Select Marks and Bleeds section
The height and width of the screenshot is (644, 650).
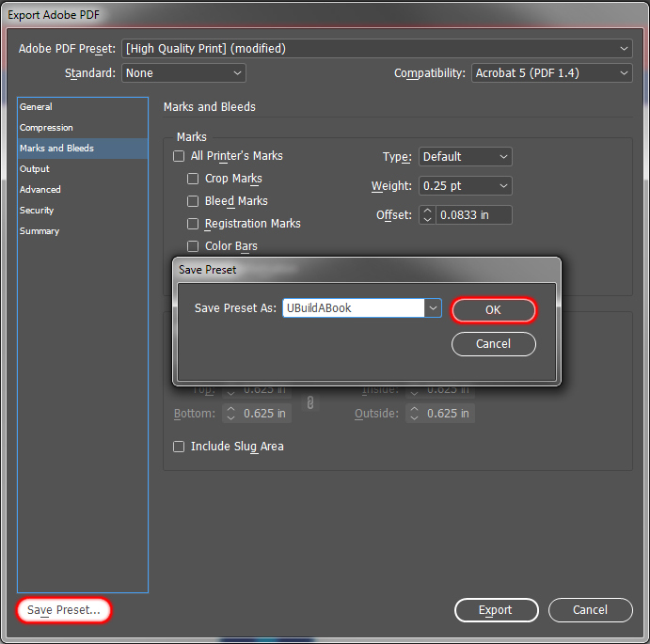tap(83, 149)
